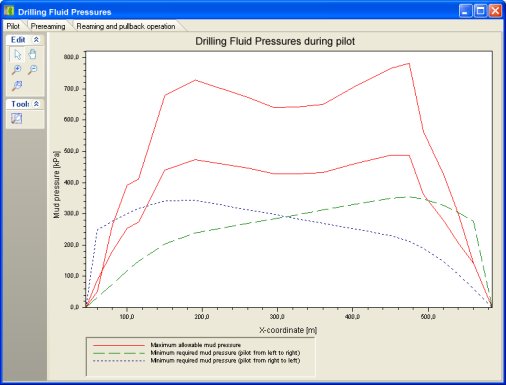Minimize the Drilling Fluid Pressures window
The image size is (506, 385).
click(x=465, y=11)
